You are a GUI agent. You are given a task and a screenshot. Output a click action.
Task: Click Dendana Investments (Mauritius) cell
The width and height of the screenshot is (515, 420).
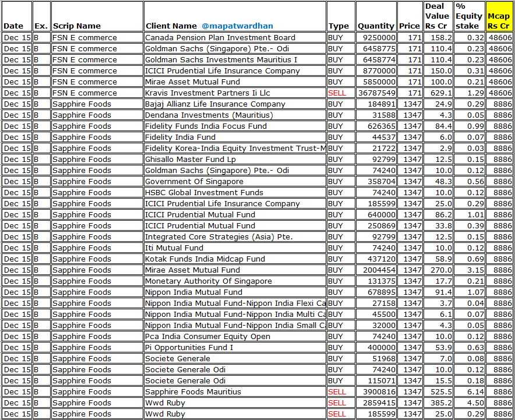click(x=235, y=115)
